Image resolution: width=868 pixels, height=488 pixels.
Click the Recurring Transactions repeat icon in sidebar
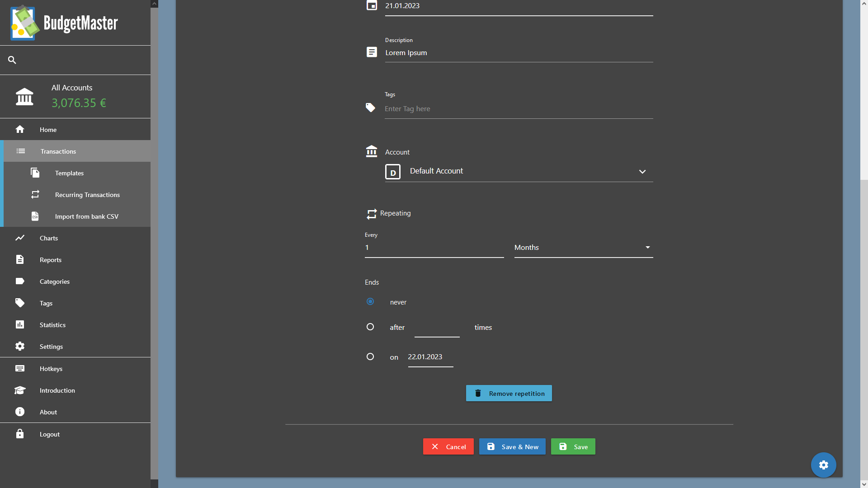[35, 194]
